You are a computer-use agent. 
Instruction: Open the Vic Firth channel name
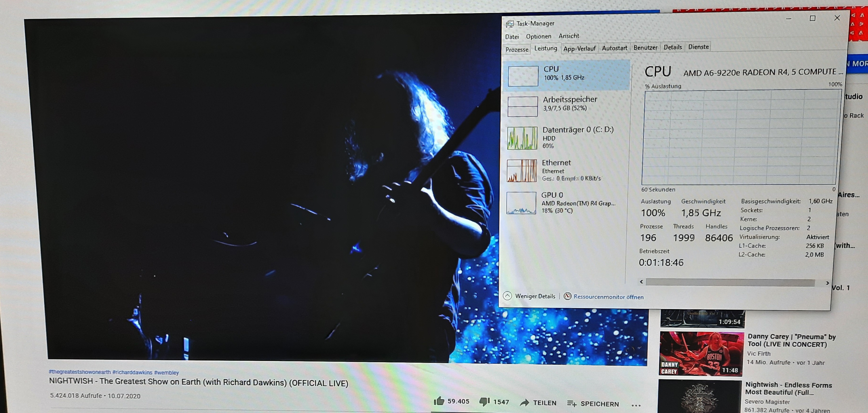click(758, 353)
